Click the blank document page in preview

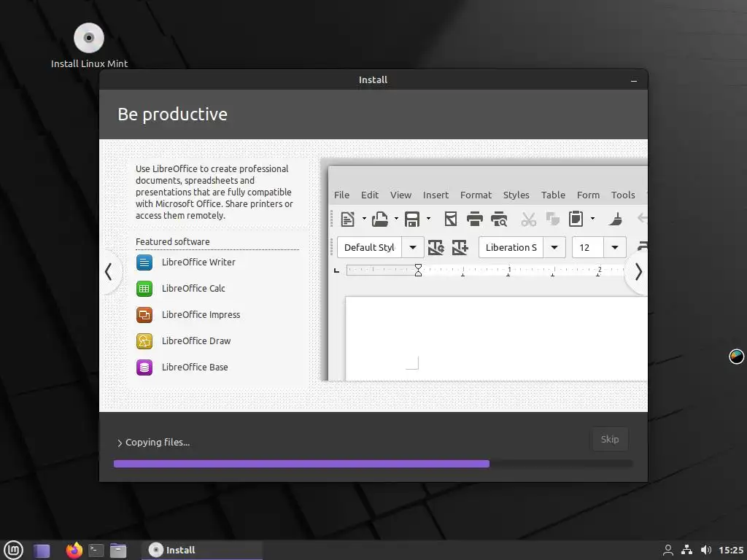496,338
